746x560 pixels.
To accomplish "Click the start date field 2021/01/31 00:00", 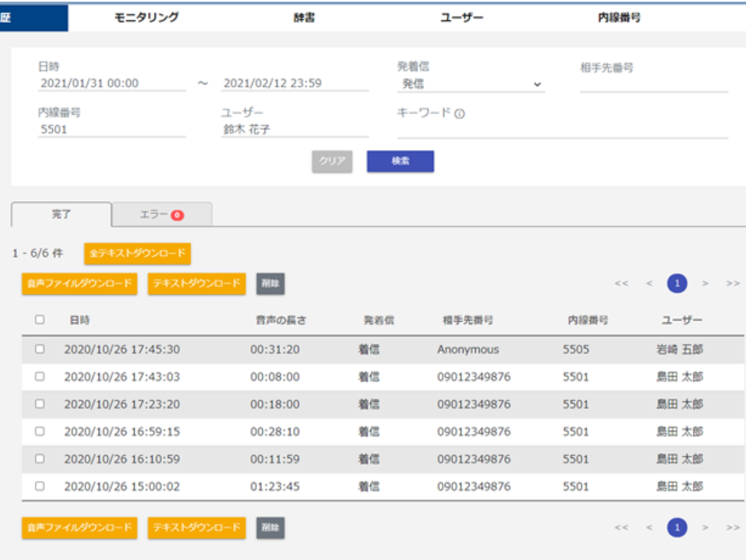I will tap(112, 83).
